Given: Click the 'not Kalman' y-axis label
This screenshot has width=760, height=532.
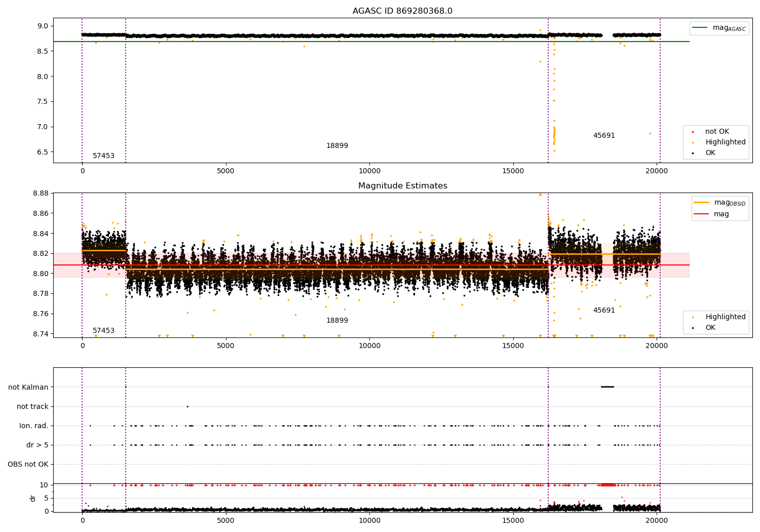Looking at the screenshot, I should point(28,388).
